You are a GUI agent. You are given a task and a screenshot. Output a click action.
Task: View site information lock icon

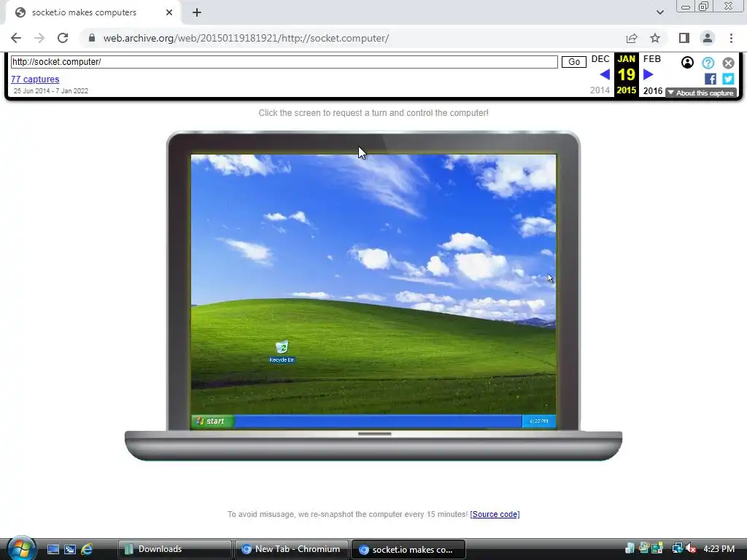92,38
